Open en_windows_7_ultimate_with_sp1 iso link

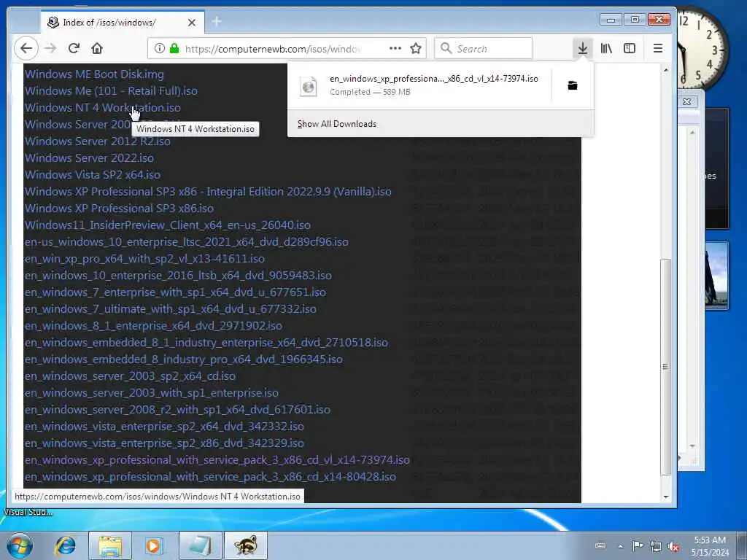(x=171, y=309)
